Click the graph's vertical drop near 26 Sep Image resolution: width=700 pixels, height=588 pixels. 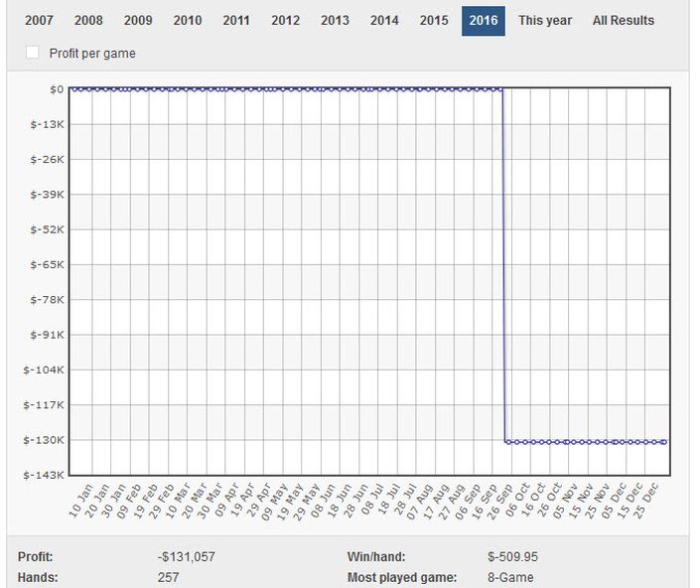coord(503,266)
